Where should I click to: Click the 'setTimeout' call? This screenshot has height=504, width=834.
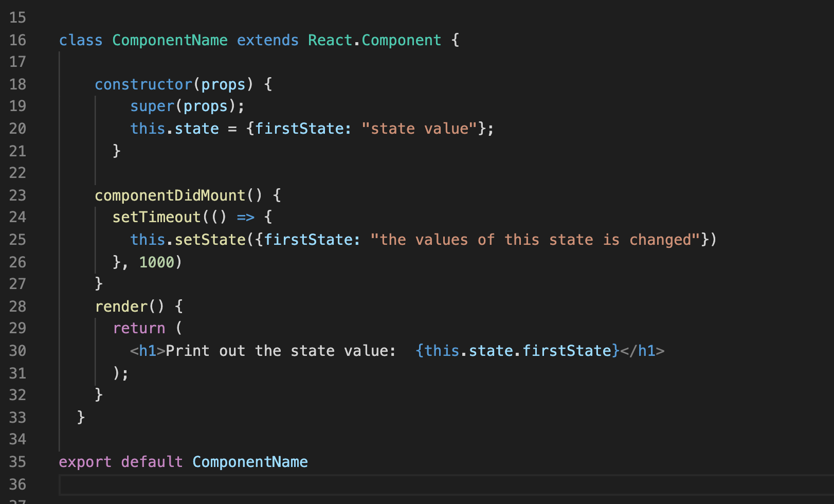pyautogui.click(x=156, y=217)
